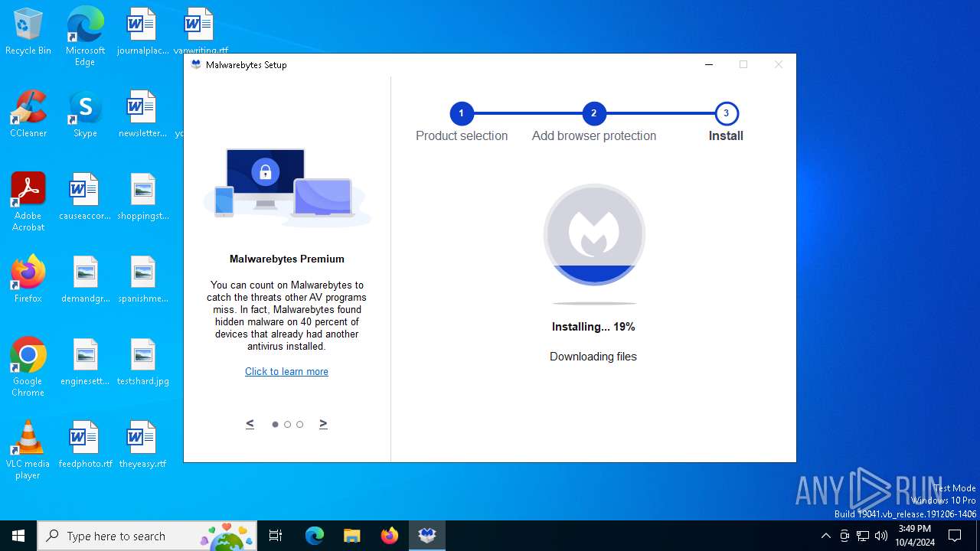The height and width of the screenshot is (551, 980).
Task: Open the VLC media player shortcut
Action: pyautogui.click(x=28, y=450)
